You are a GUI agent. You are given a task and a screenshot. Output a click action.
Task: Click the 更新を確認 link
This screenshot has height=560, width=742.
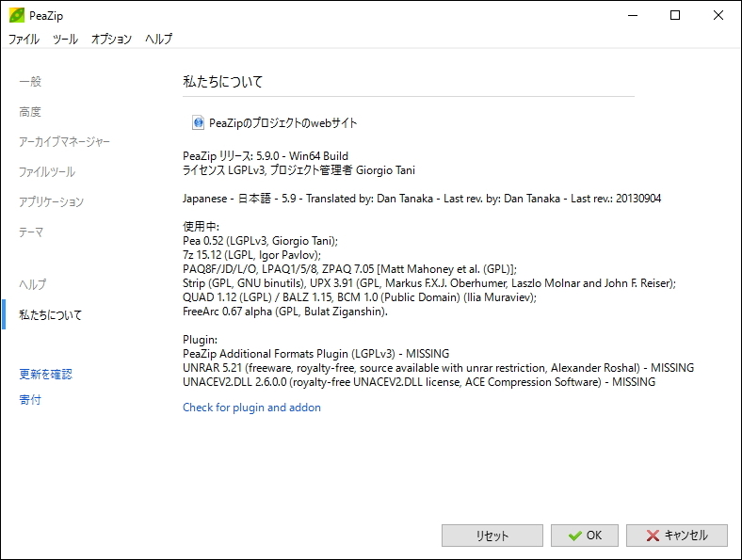(45, 375)
